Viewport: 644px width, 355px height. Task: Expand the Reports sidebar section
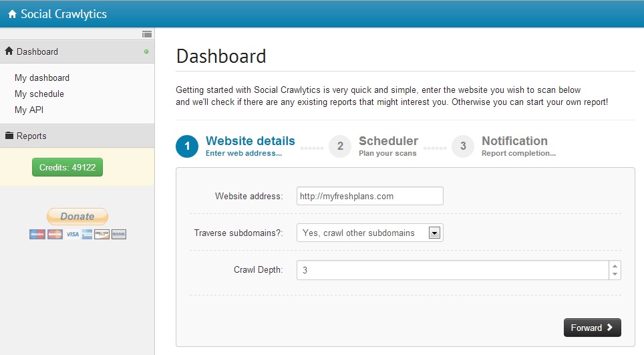coord(77,136)
